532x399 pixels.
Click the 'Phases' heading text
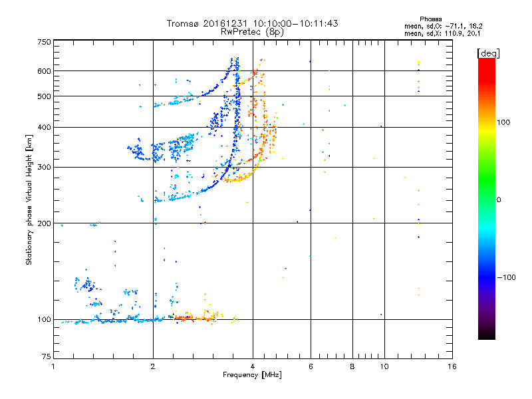click(x=430, y=19)
